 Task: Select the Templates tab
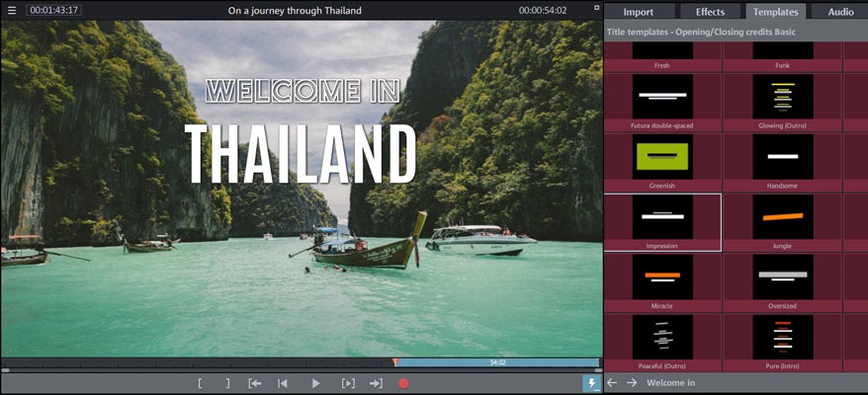775,12
